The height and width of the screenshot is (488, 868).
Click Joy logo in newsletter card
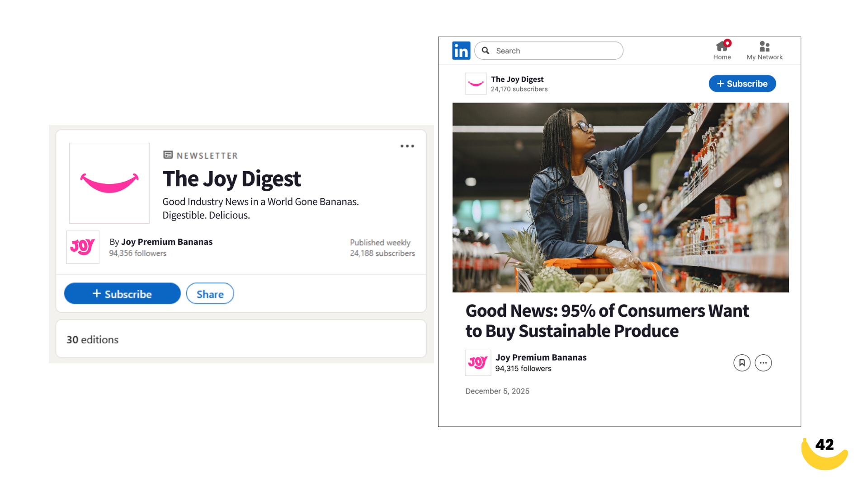click(83, 247)
